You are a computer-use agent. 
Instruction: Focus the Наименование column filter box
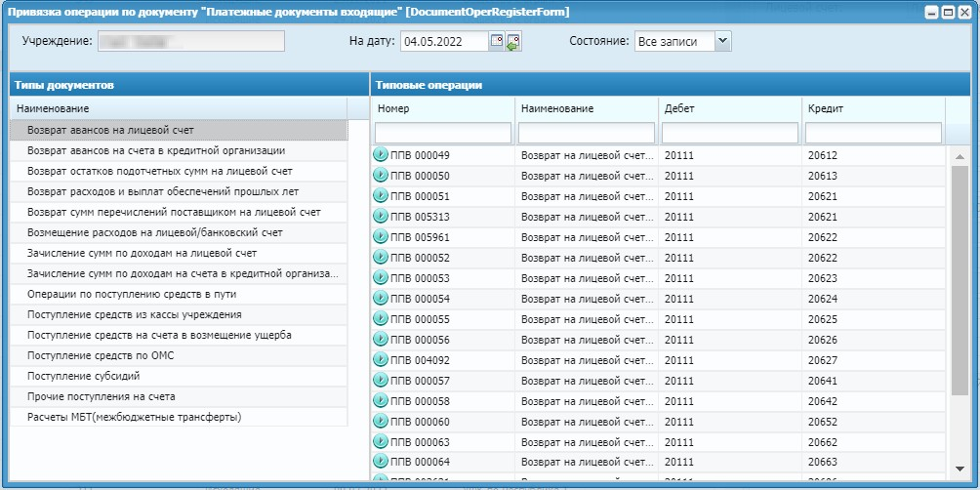coord(587,133)
